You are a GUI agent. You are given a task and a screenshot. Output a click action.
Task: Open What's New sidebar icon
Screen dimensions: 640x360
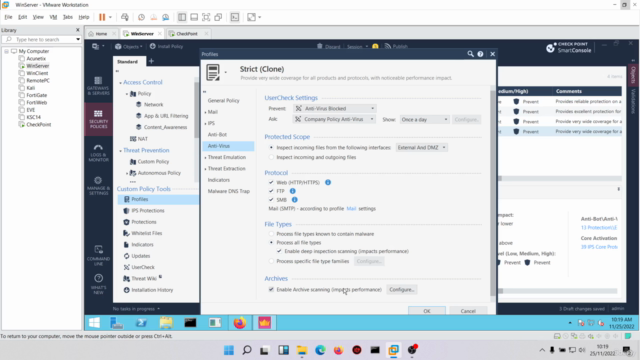click(x=98, y=284)
